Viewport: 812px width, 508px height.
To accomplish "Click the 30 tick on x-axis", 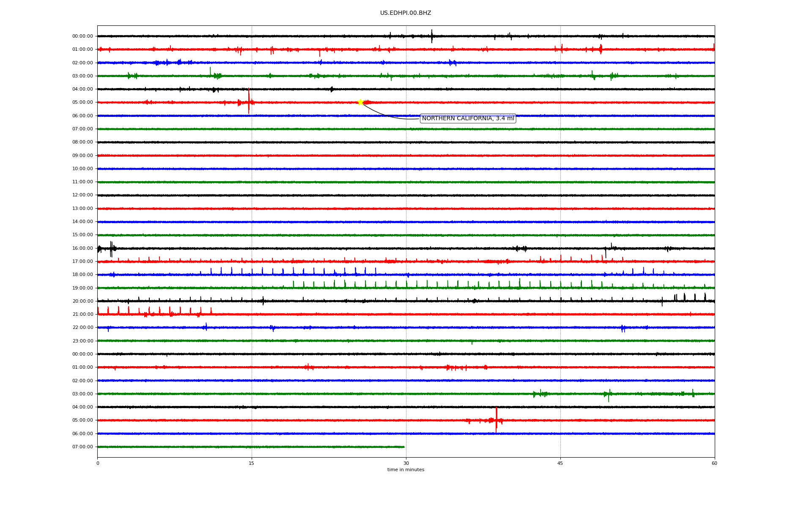I will (x=406, y=463).
